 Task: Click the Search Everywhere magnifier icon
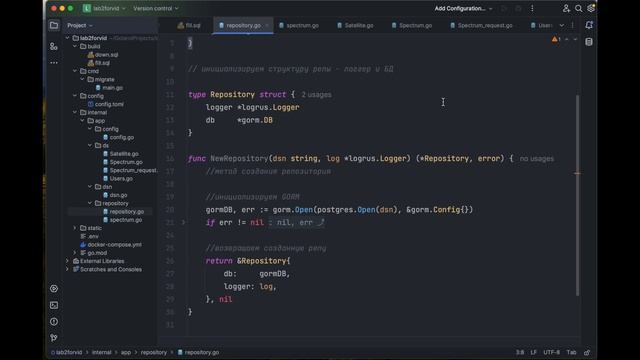pyautogui.click(x=578, y=8)
